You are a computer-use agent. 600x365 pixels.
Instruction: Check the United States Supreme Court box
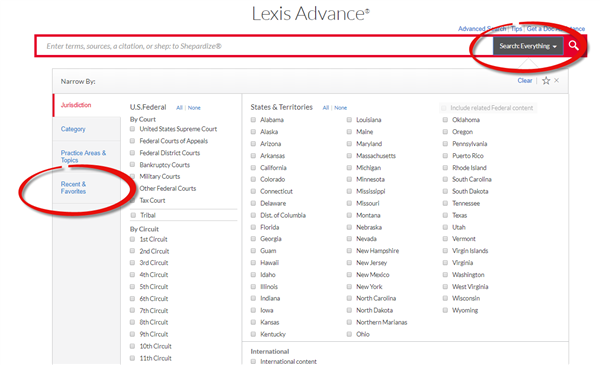[x=132, y=129]
